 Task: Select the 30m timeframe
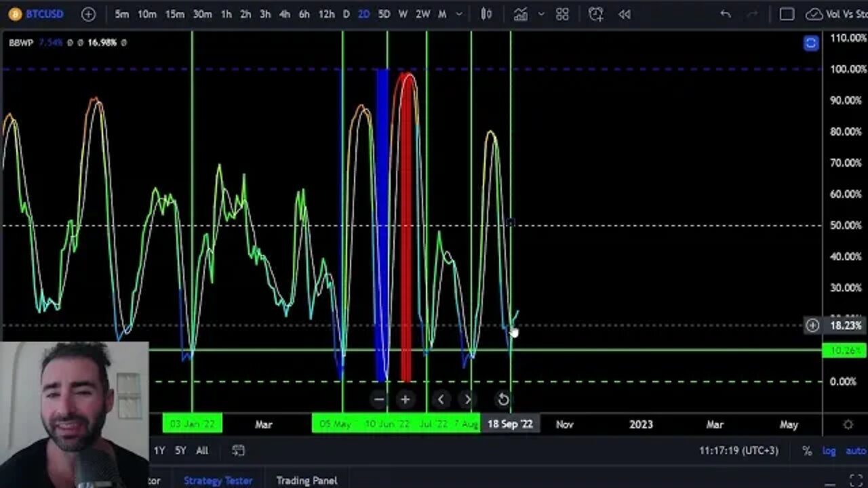tap(202, 14)
